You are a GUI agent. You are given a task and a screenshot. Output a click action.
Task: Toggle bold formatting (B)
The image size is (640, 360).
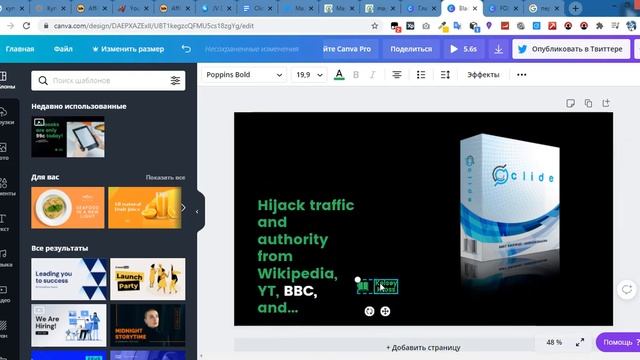point(356,75)
